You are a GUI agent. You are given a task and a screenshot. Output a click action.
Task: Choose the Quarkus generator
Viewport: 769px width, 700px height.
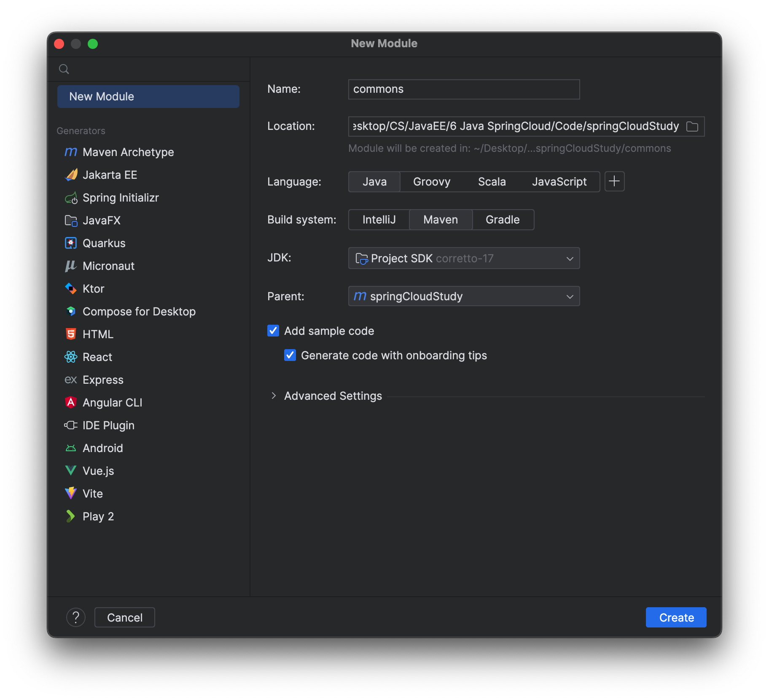(x=104, y=243)
